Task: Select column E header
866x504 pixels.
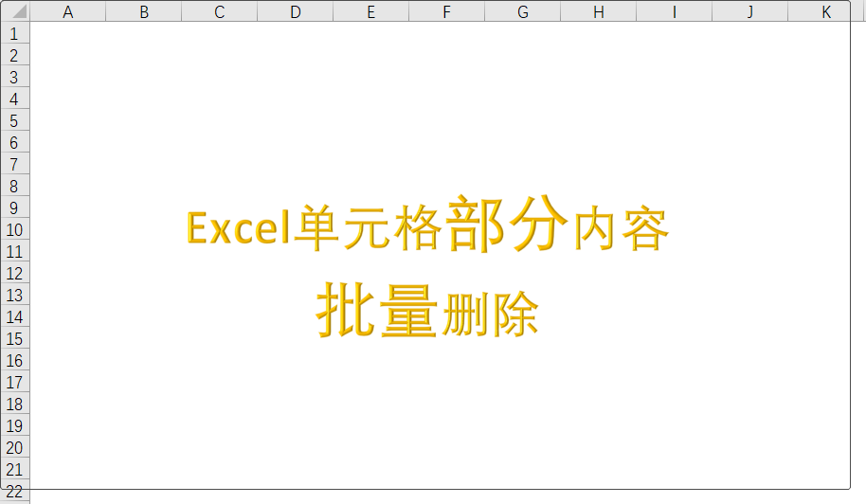Action: coord(371,11)
